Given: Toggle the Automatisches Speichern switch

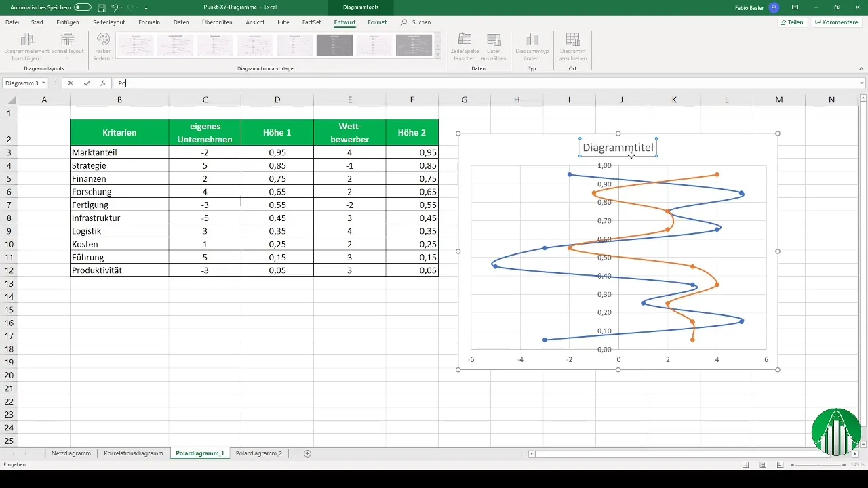Looking at the screenshot, I should point(83,7).
